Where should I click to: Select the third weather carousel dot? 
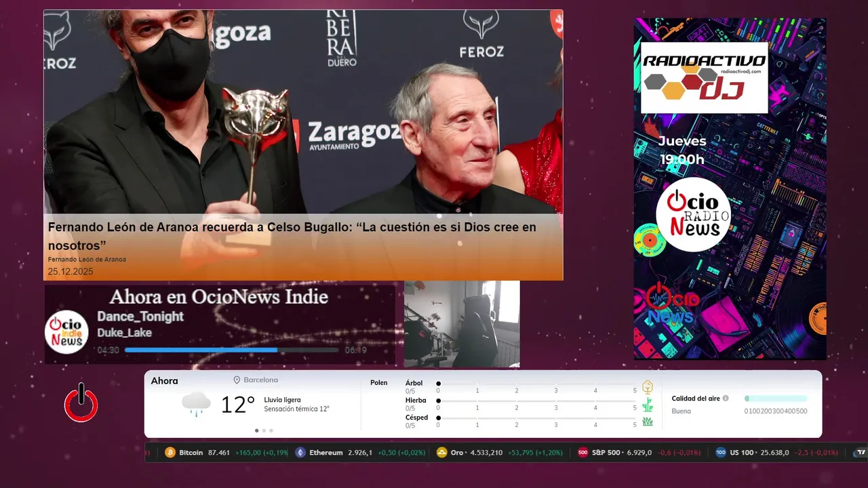point(271,430)
